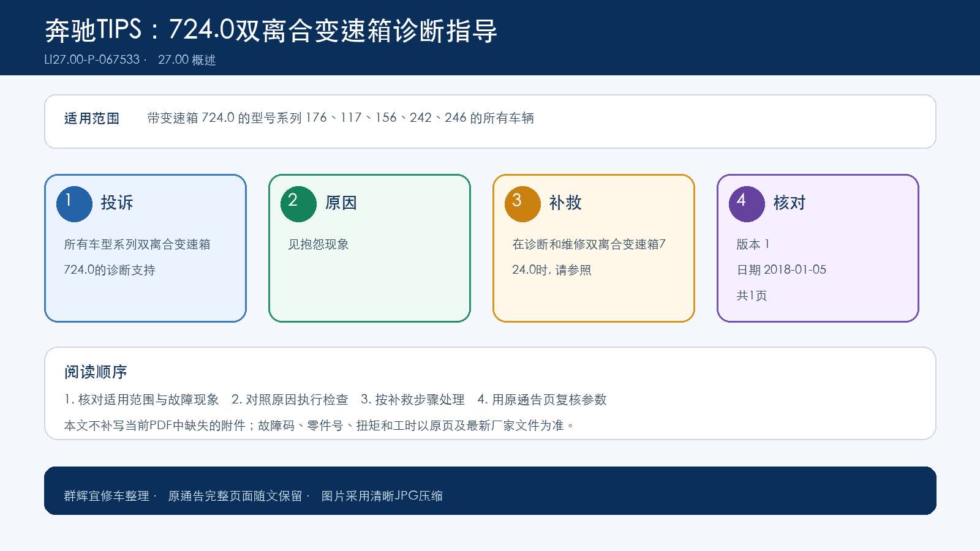This screenshot has width=980, height=551.
Task: Click step 3. 按补救步骤处理
Action: coord(413,400)
